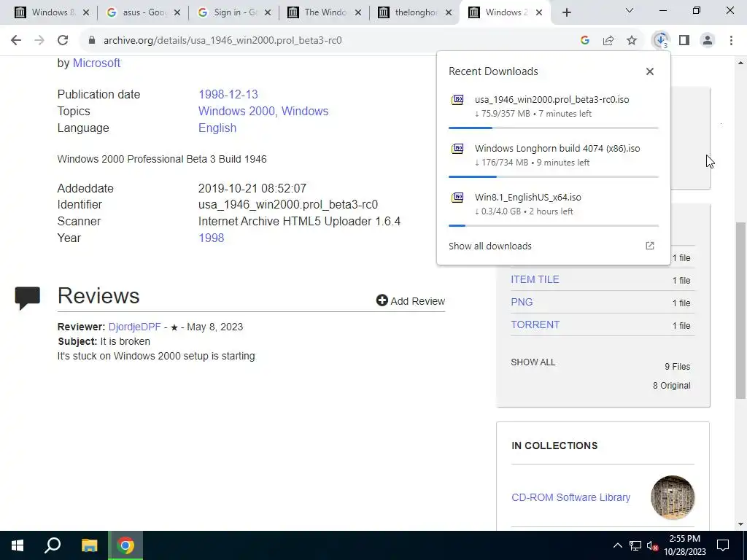The image size is (747, 560).
Task: Open PNG download option
Action: (522, 302)
